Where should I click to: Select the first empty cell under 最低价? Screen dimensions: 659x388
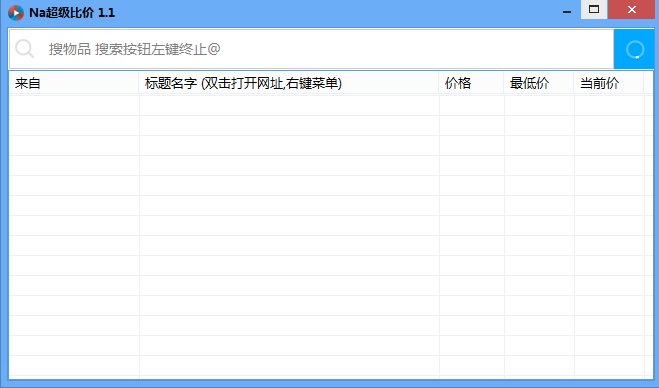[x=539, y=106]
